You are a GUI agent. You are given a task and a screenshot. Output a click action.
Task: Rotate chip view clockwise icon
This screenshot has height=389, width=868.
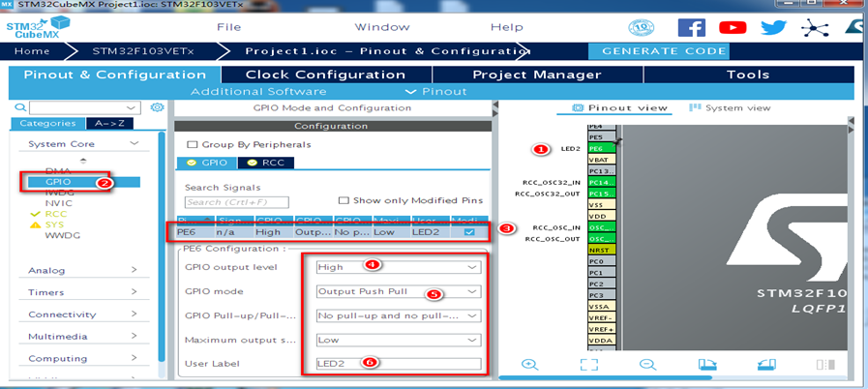(707, 364)
